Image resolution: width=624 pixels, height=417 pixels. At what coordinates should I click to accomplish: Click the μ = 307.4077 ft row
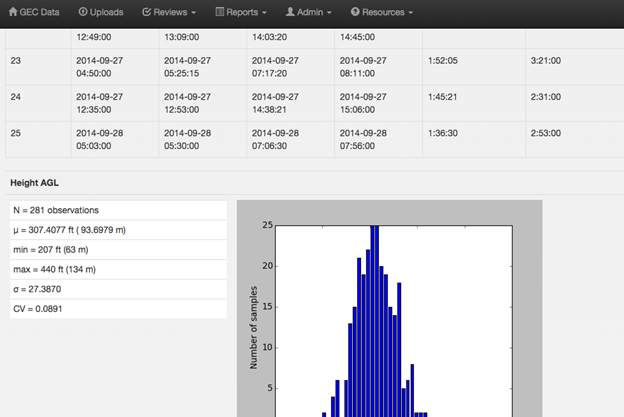118,230
